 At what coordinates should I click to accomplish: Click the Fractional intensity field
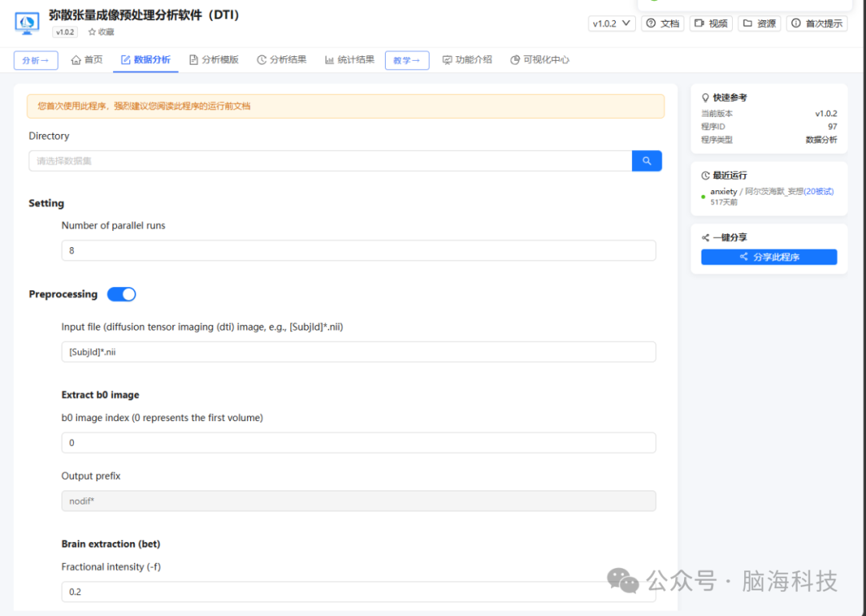tap(358, 592)
